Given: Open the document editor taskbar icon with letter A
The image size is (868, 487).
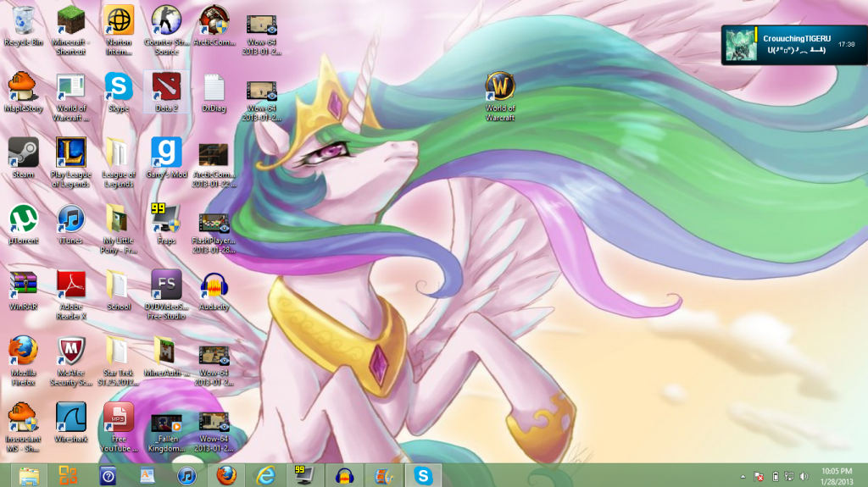Looking at the screenshot, I should 147,476.
